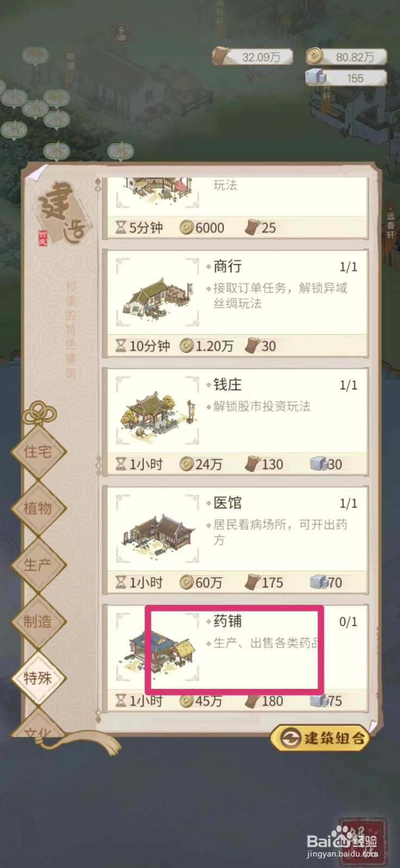Image resolution: width=400 pixels, height=868 pixels.
Task: Click the 药铺 building name label
Action: click(227, 622)
